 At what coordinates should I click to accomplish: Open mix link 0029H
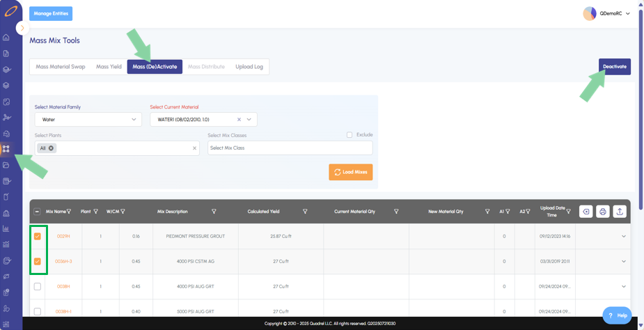pyautogui.click(x=63, y=237)
